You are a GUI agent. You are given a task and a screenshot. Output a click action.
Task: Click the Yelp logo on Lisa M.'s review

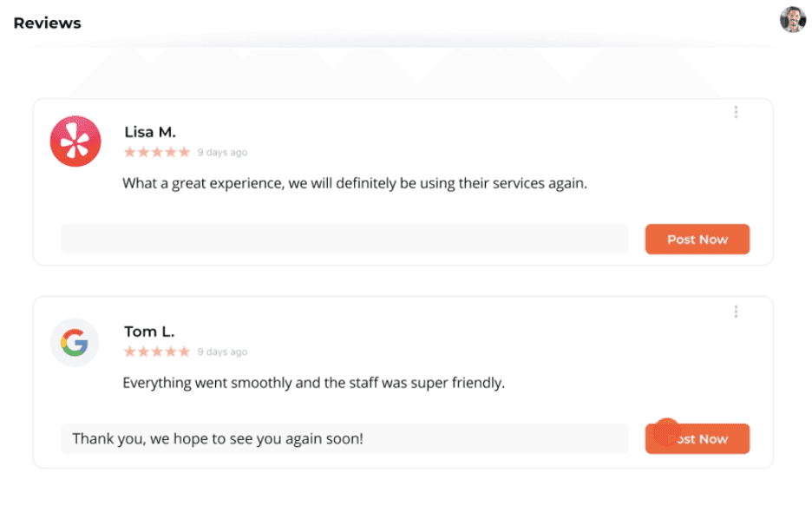[75, 141]
